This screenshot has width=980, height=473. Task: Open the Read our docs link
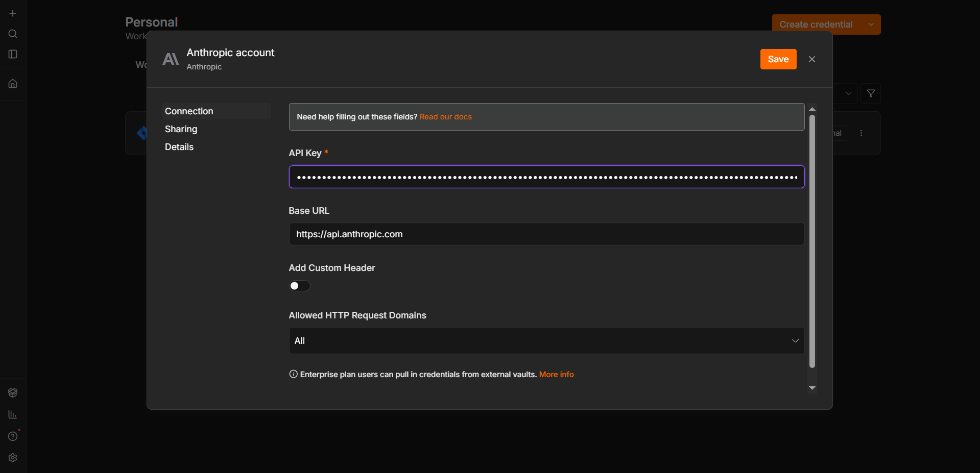[x=446, y=117]
